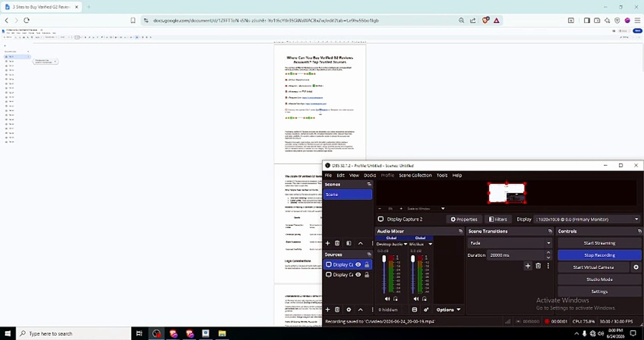Open advanced audio properties gears icon

tap(426, 310)
